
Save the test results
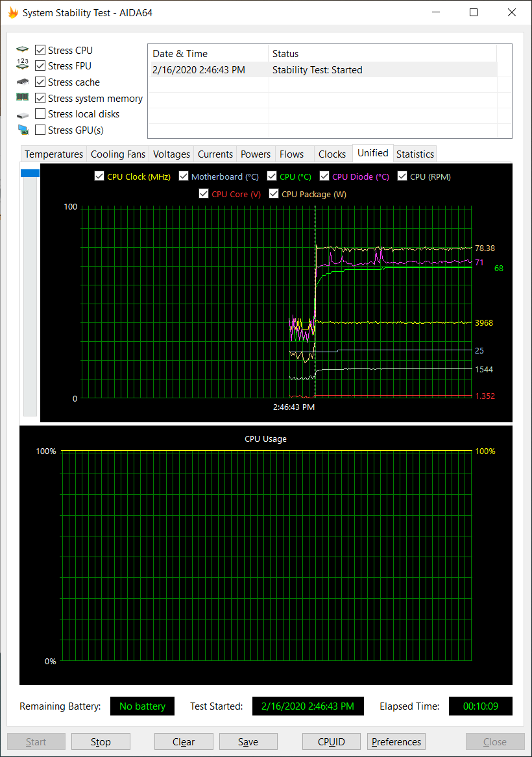point(248,741)
